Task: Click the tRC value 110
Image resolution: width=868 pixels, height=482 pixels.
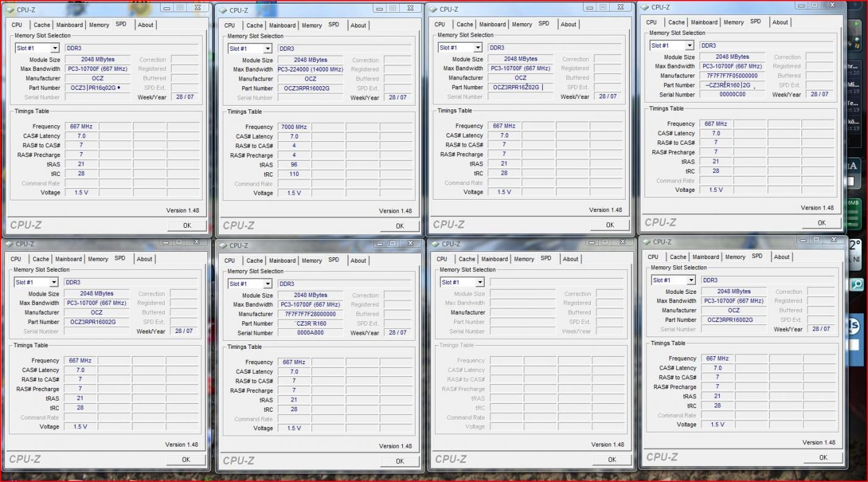Action: point(294,174)
